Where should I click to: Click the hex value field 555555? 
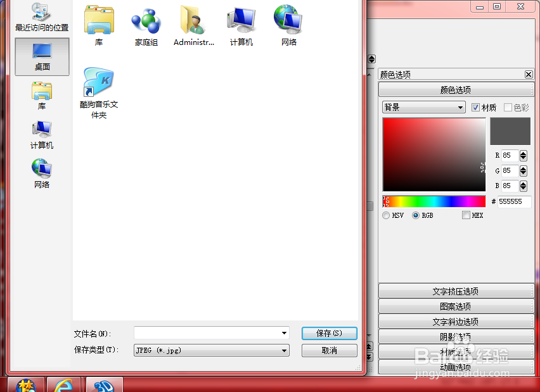click(x=514, y=201)
